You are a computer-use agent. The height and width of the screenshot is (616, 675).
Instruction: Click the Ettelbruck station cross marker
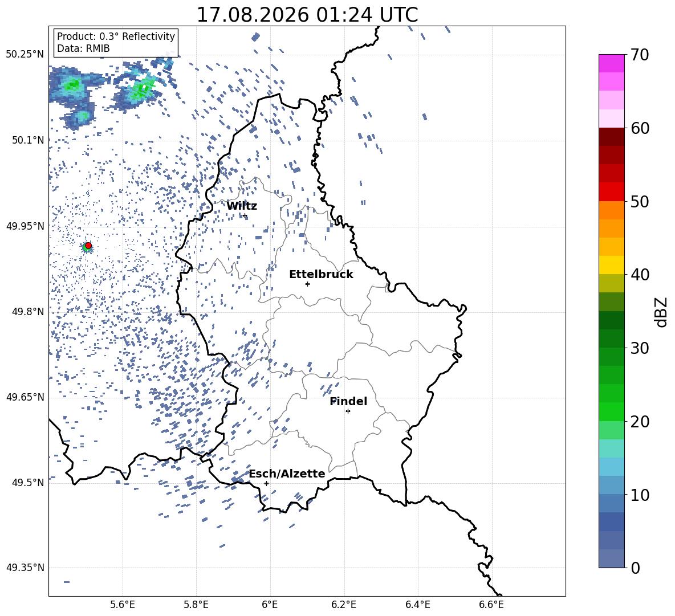tap(307, 284)
